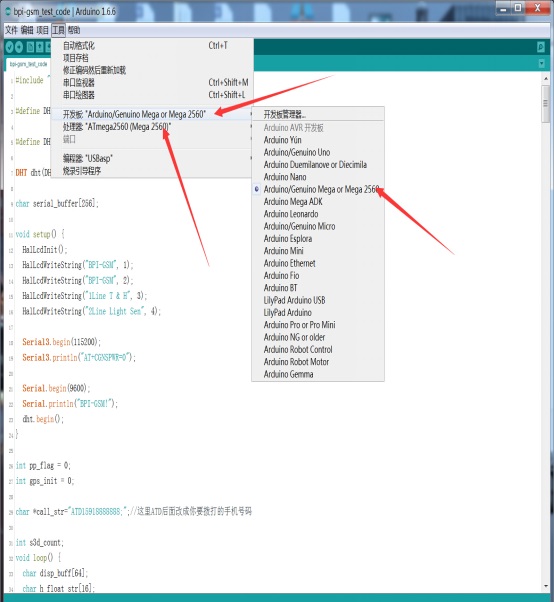This screenshot has width=554, height=602.
Task: Click the Upload arrow toolbar icon
Action: tap(19, 47)
